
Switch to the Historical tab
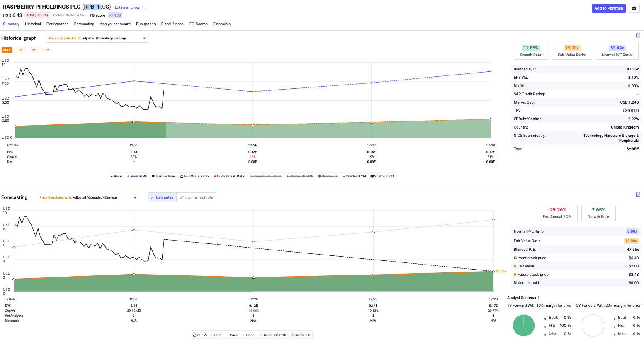pos(33,24)
